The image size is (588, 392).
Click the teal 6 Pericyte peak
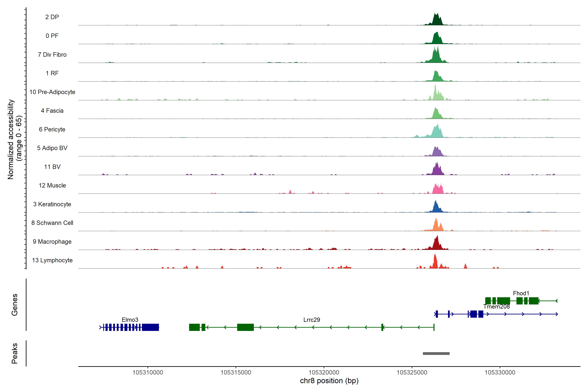pyautogui.click(x=437, y=132)
